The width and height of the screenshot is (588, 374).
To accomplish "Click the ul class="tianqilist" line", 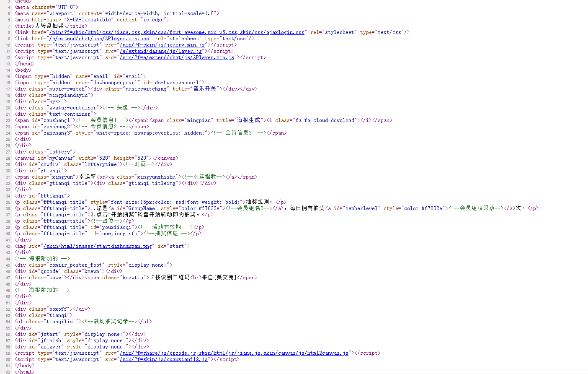I will coord(83,322).
